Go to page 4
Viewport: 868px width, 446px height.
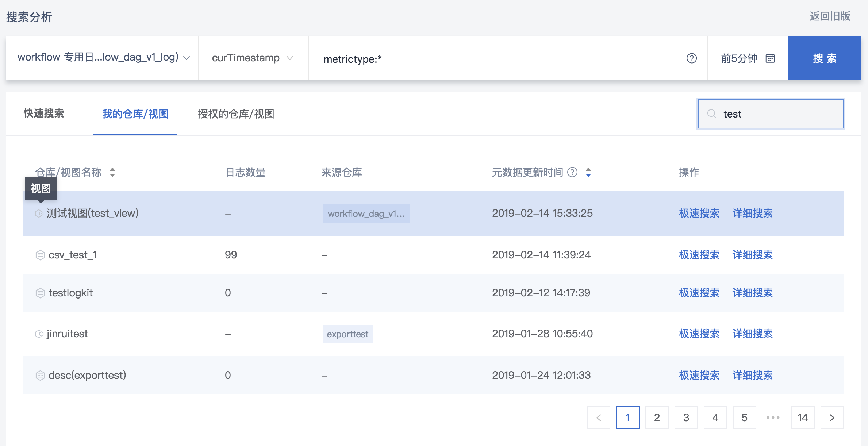715,418
